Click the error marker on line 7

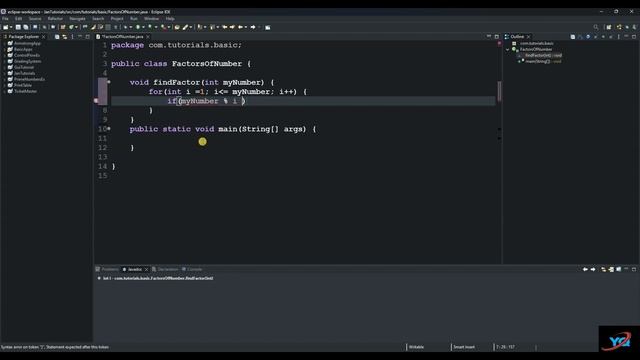(96, 100)
